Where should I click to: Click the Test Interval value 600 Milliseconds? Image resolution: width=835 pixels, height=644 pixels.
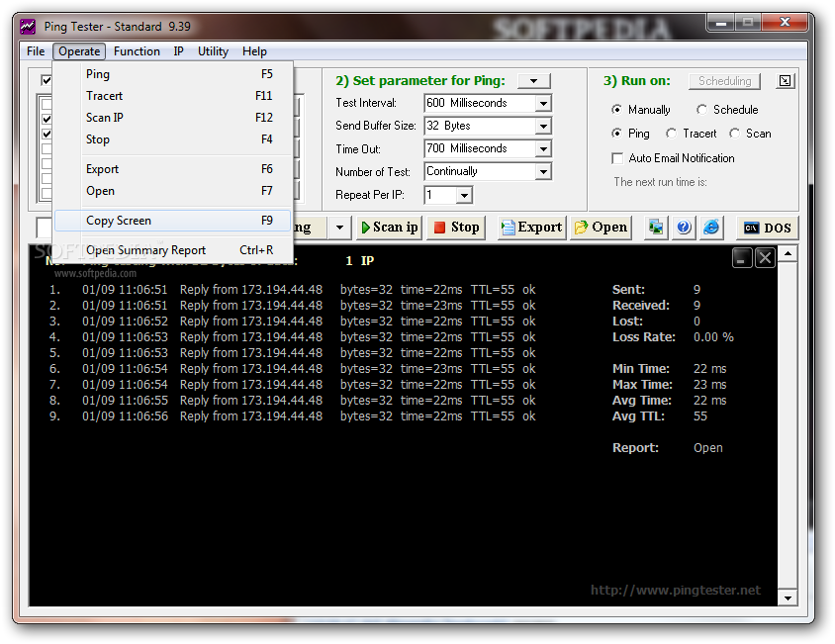tap(479, 103)
